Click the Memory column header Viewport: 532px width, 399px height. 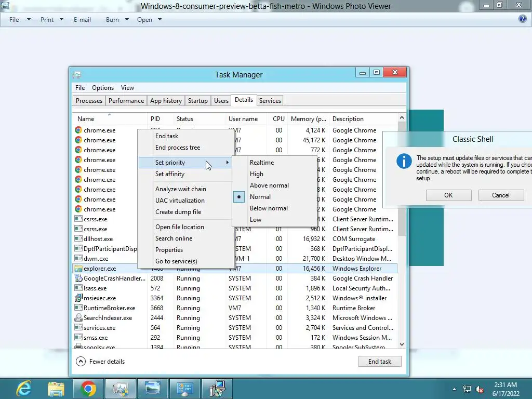[308, 119]
